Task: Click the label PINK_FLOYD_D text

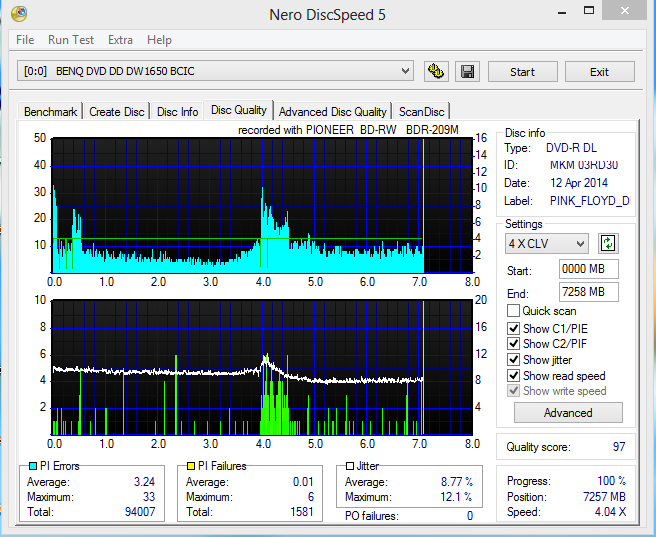Action: tap(589, 201)
